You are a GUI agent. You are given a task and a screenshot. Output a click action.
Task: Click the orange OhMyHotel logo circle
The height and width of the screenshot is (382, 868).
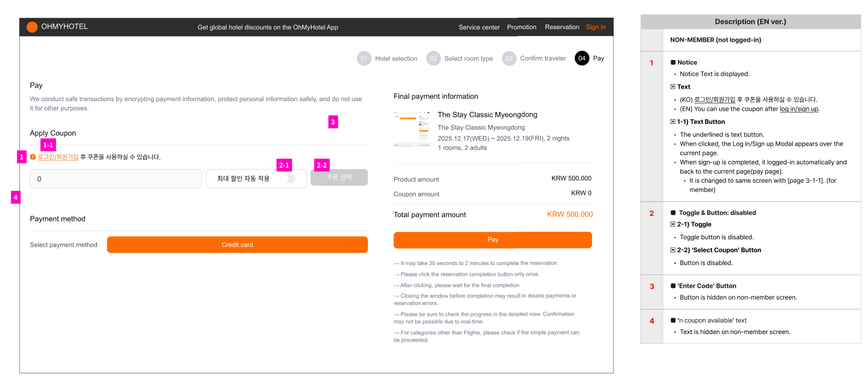[32, 27]
